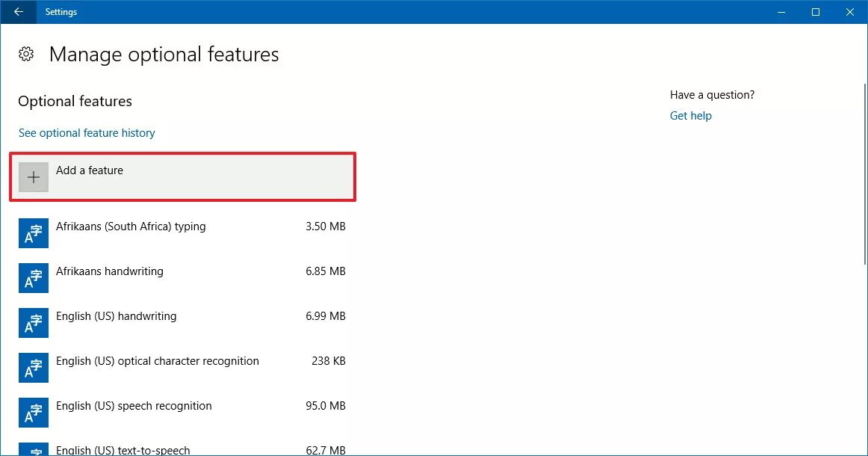Click the English (US) handwriting language icon

point(34,323)
